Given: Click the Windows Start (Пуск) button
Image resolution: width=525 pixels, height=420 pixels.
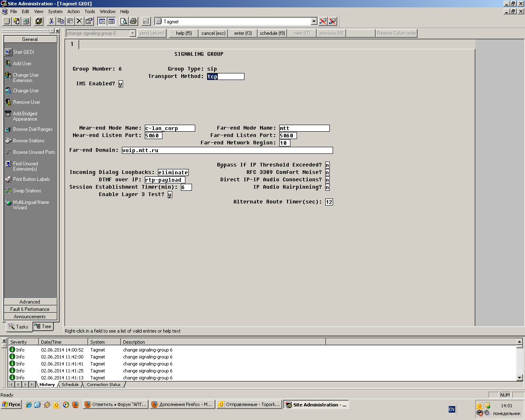Looking at the screenshot, I should [11, 404].
